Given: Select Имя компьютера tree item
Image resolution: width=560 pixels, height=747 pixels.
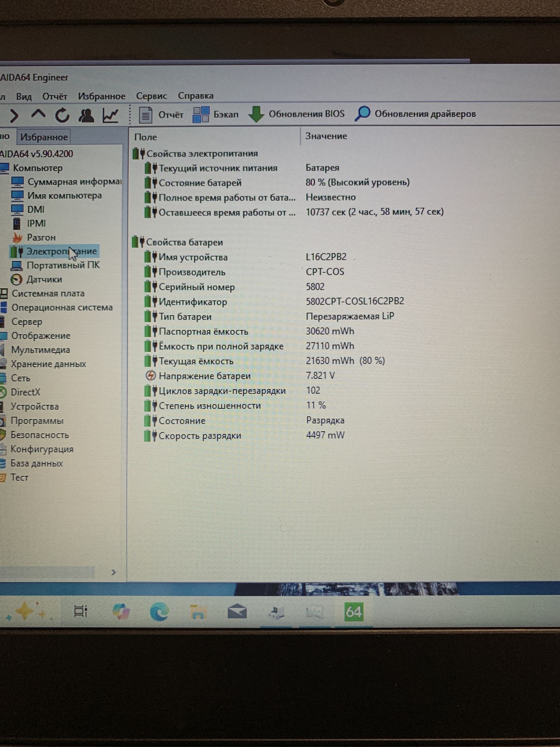Looking at the screenshot, I should coord(57,196).
